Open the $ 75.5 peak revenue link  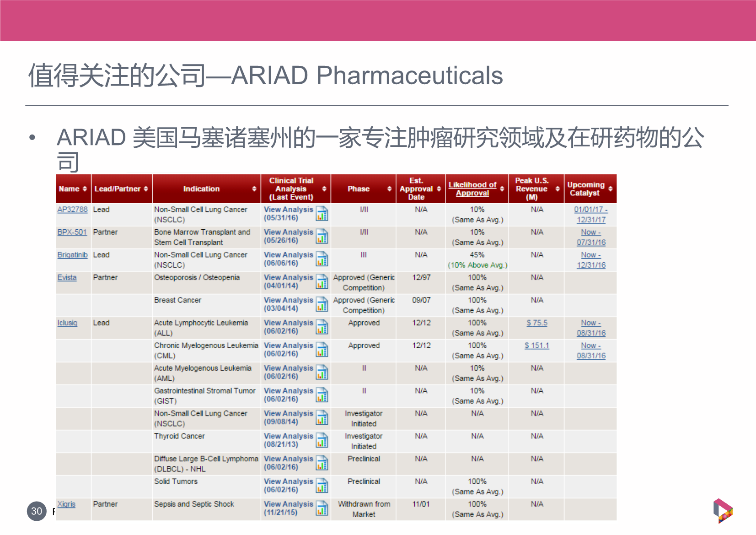pyautogui.click(x=537, y=323)
